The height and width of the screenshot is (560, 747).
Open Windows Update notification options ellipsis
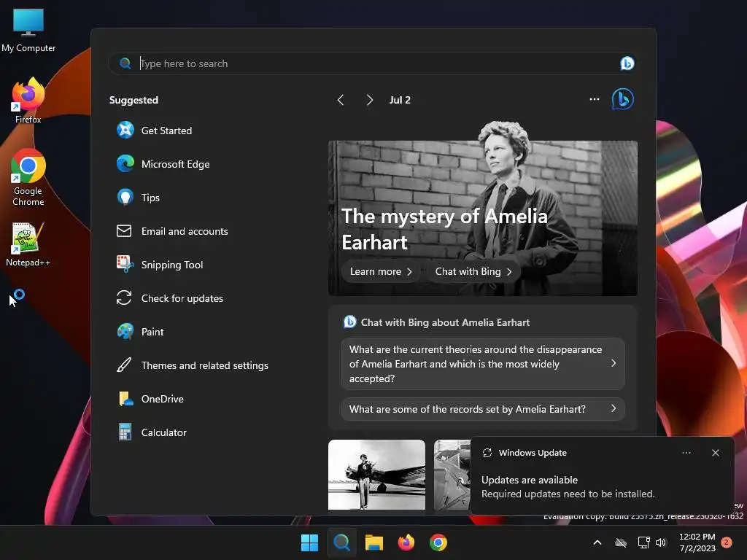[x=686, y=453]
